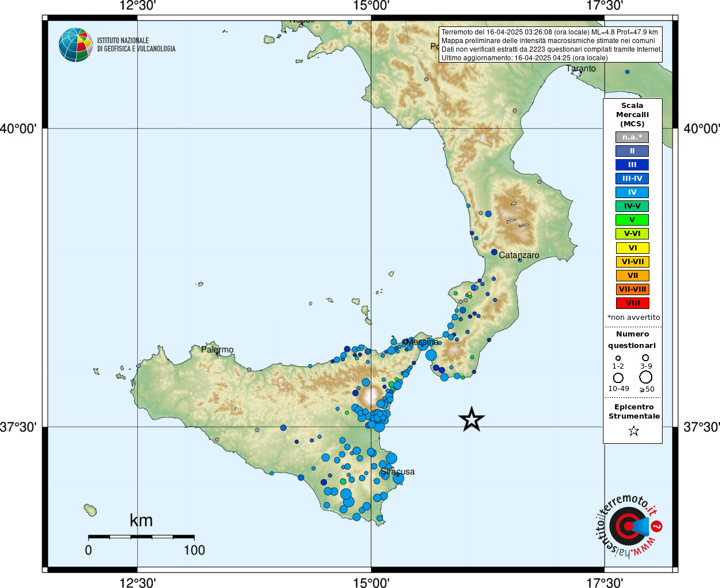Click the Palermo city label

(x=217, y=350)
